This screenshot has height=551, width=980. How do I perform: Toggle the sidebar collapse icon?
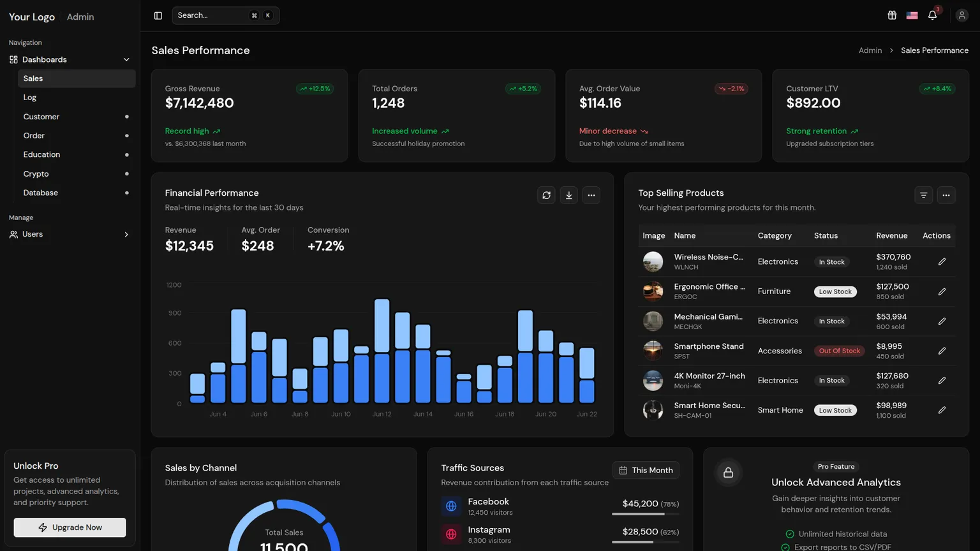point(158,15)
